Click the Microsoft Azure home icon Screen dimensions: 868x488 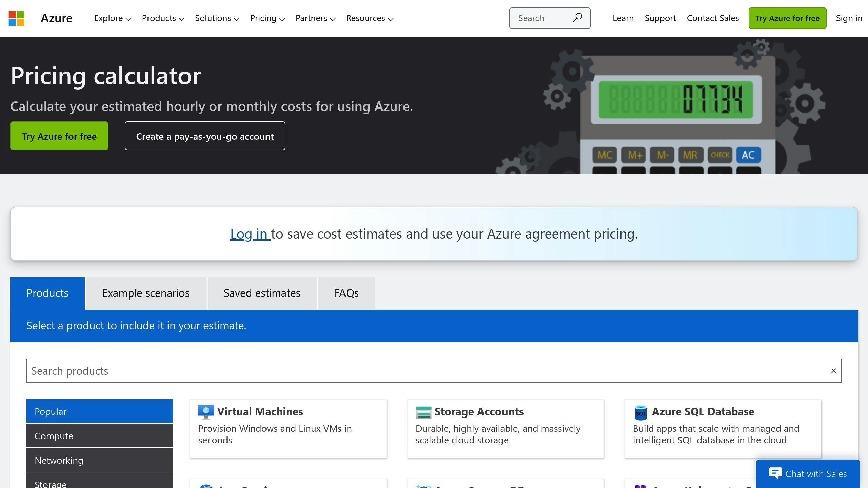(16, 18)
